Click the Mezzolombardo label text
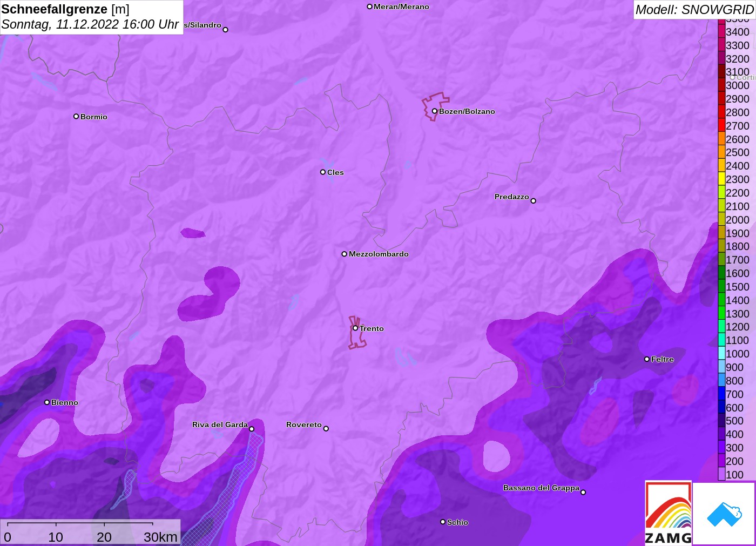 (379, 254)
